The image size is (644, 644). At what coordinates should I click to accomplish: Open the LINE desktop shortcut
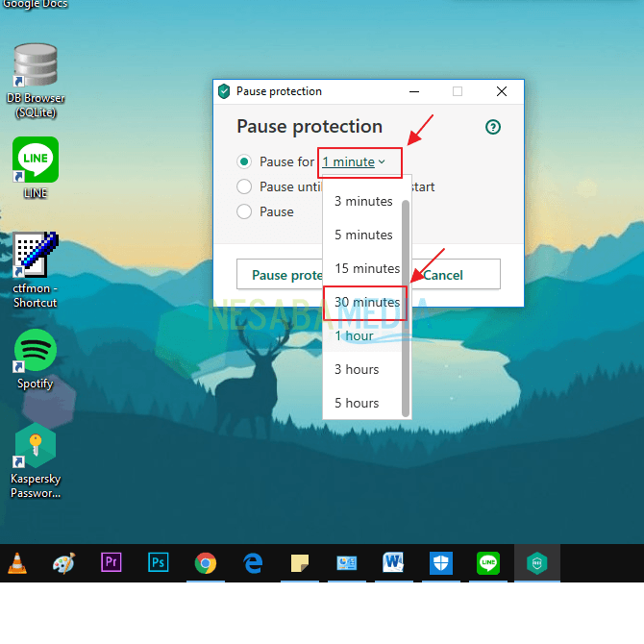pyautogui.click(x=36, y=160)
